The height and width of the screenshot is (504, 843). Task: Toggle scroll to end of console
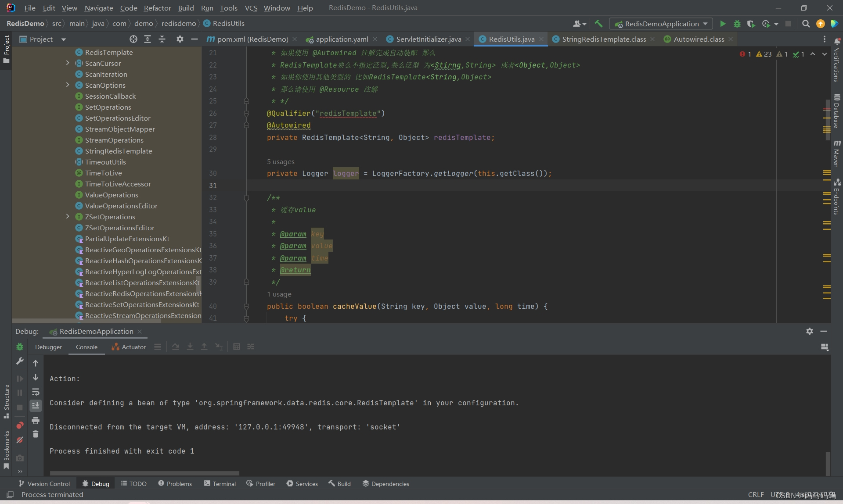pos(36,406)
